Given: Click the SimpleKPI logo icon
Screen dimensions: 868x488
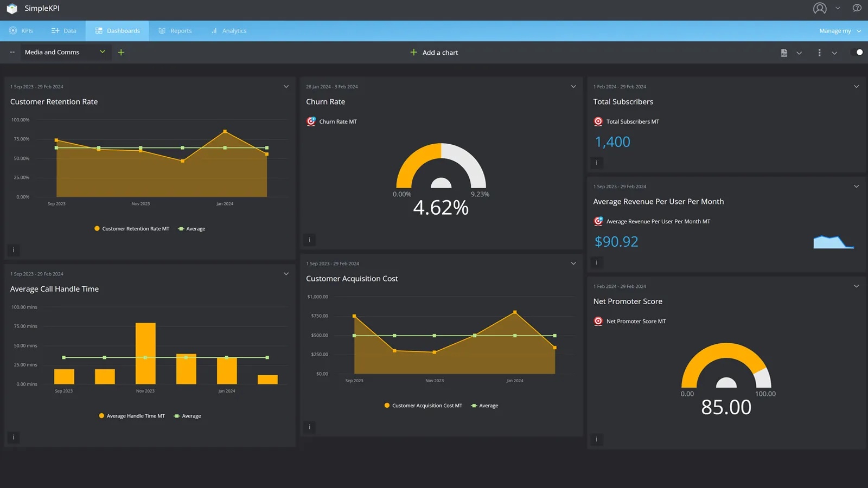Looking at the screenshot, I should coord(11,9).
